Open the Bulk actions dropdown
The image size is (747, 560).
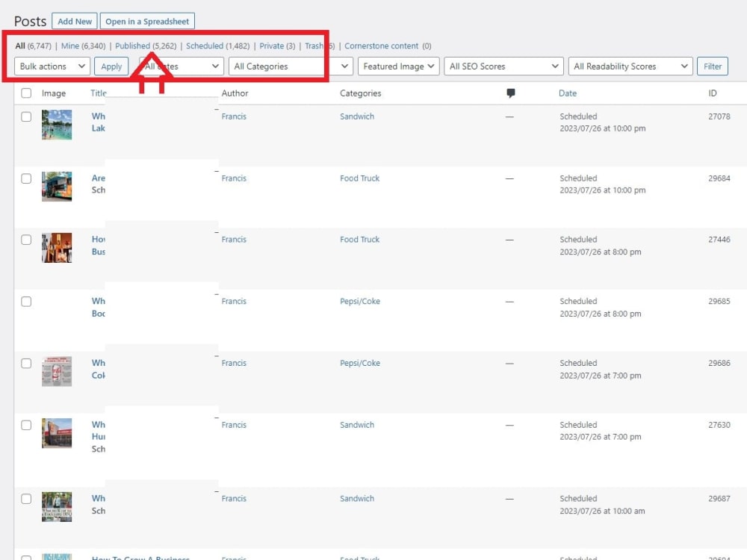[52, 66]
